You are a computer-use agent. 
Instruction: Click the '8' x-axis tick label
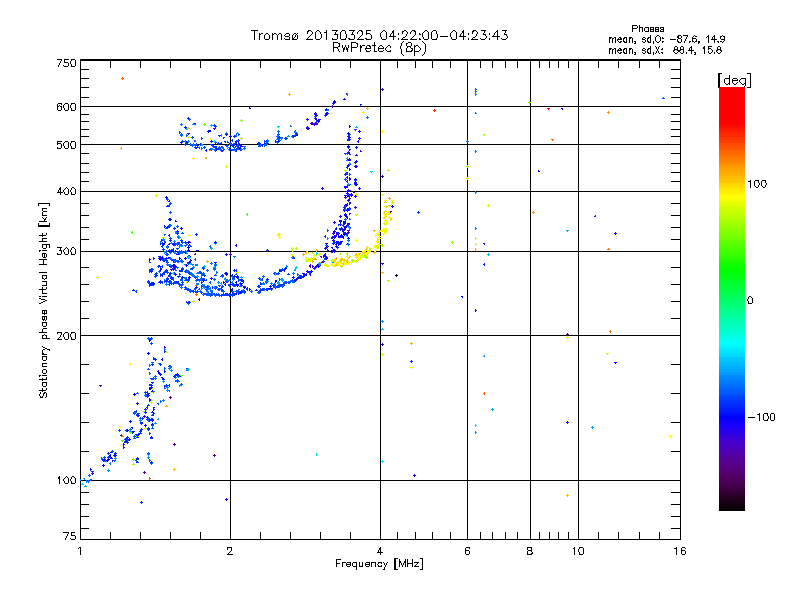(x=530, y=551)
